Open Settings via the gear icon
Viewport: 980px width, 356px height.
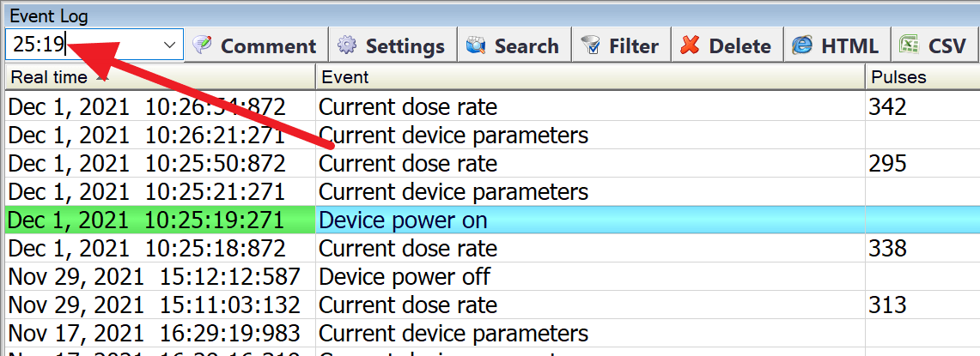[x=347, y=45]
